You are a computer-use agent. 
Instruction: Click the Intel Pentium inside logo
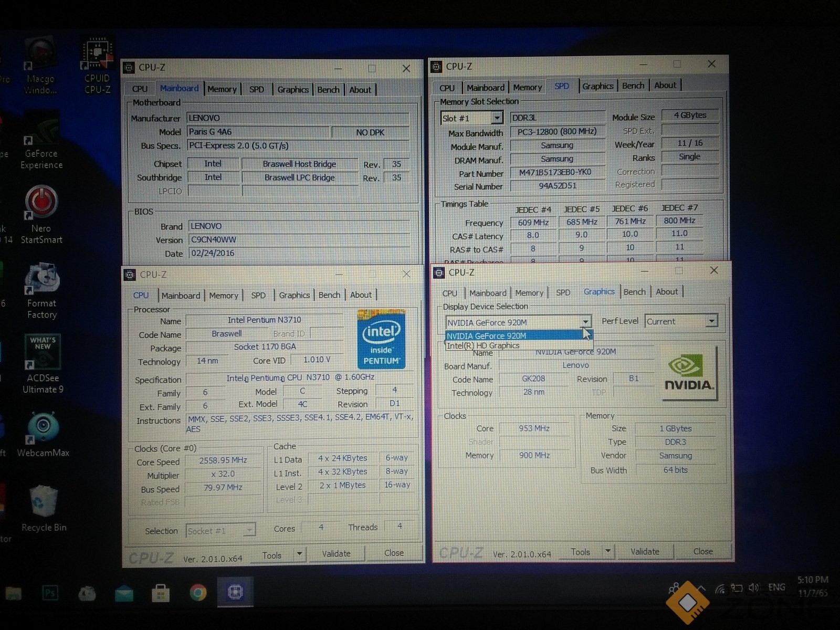click(381, 339)
